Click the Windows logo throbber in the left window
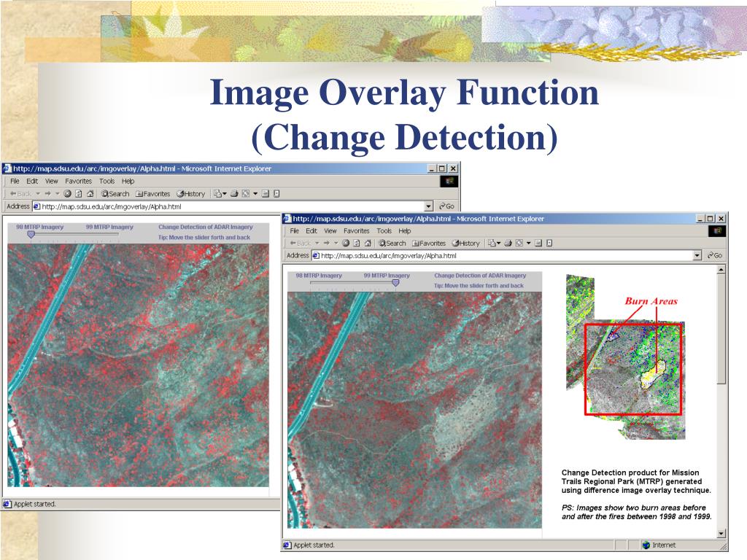 tap(449, 181)
